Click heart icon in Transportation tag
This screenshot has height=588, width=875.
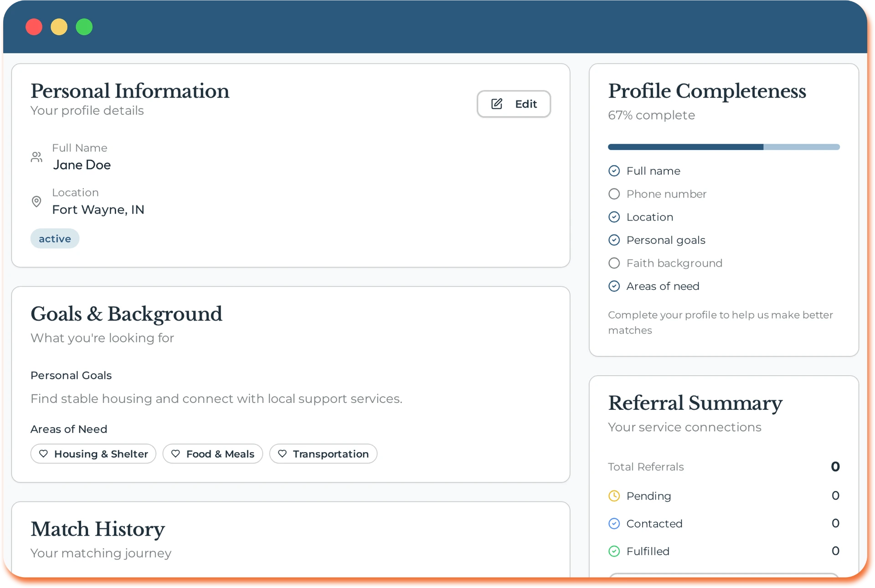(x=282, y=454)
